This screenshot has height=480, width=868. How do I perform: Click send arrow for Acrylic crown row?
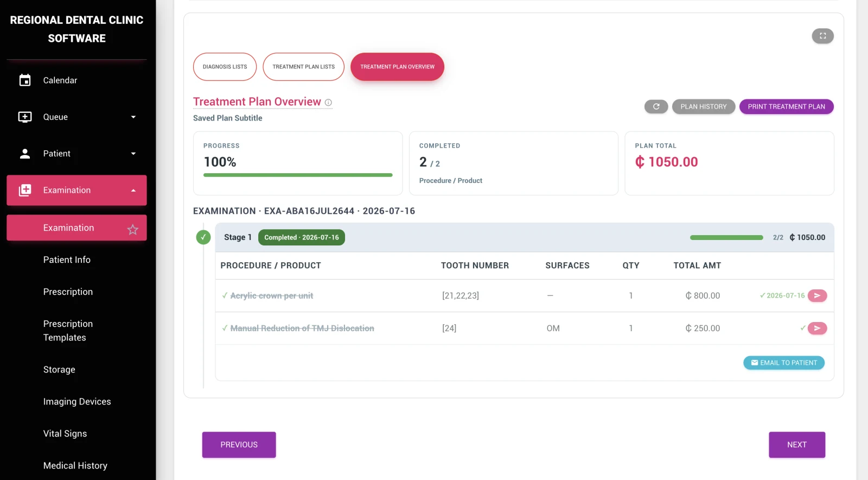coord(817,295)
